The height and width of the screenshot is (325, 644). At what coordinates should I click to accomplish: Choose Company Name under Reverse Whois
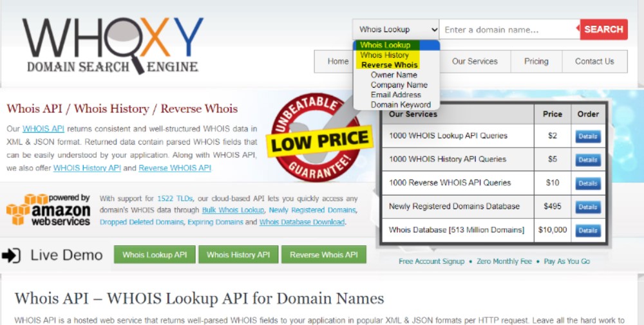[x=399, y=84]
